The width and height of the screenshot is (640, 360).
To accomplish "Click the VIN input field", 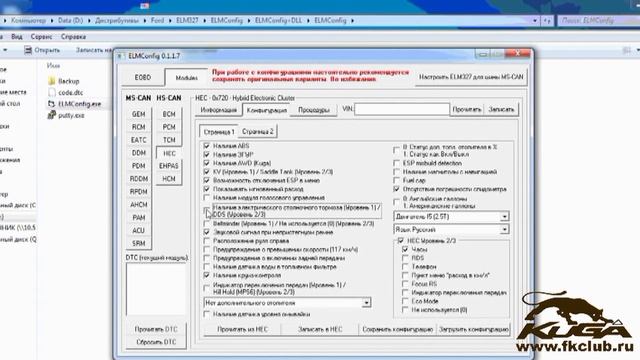I will pos(402,109).
